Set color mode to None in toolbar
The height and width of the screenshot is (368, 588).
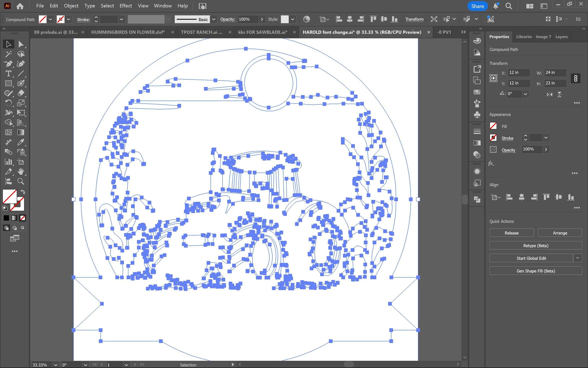coord(23,218)
